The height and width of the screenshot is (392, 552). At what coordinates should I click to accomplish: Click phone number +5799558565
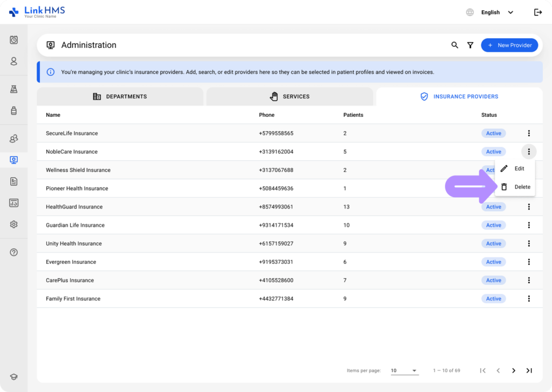[276, 133]
